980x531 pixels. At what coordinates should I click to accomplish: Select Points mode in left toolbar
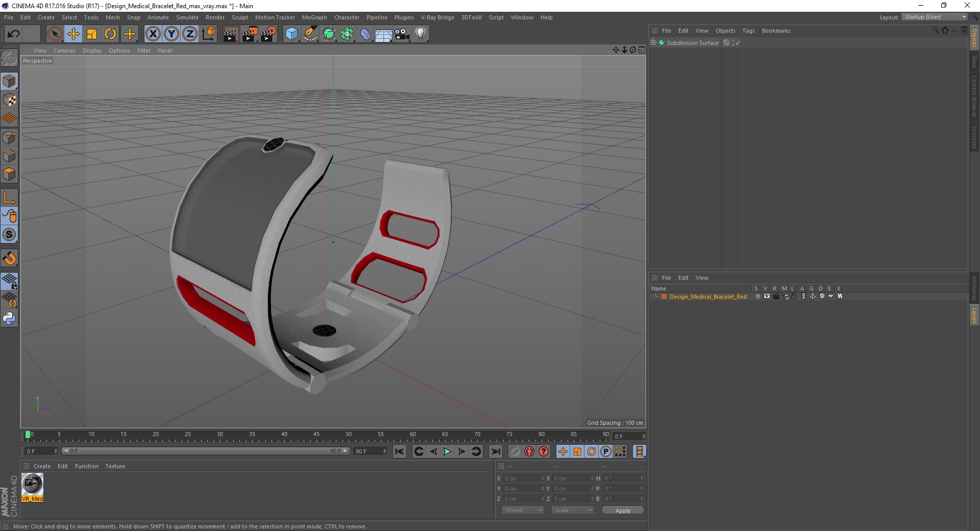pos(9,137)
